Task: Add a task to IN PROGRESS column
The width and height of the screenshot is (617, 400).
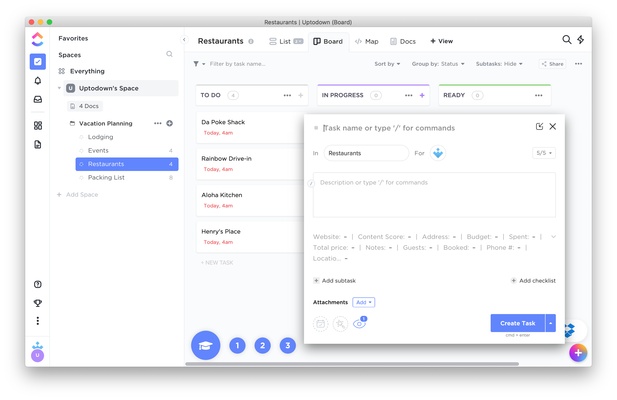Action: [422, 95]
